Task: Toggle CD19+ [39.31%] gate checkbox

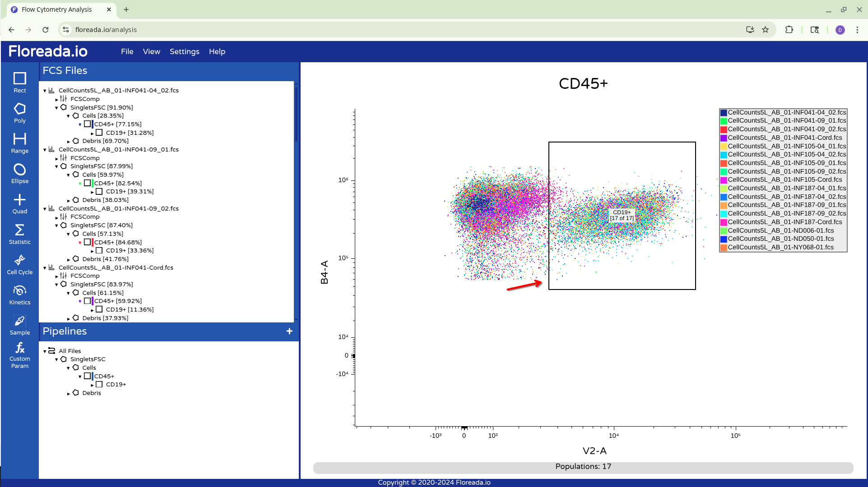Action: point(99,191)
